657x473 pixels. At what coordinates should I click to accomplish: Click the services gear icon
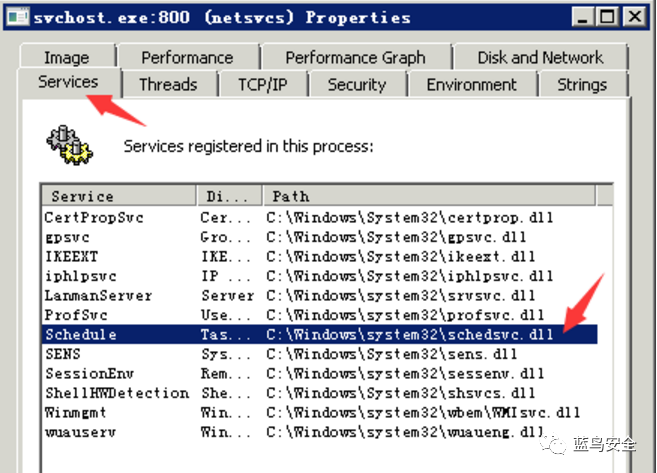(x=70, y=145)
